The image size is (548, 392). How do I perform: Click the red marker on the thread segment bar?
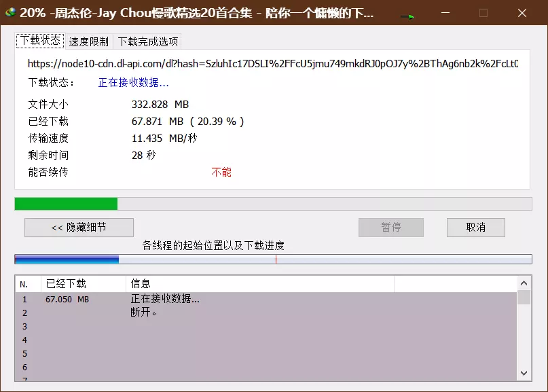[x=276, y=259]
